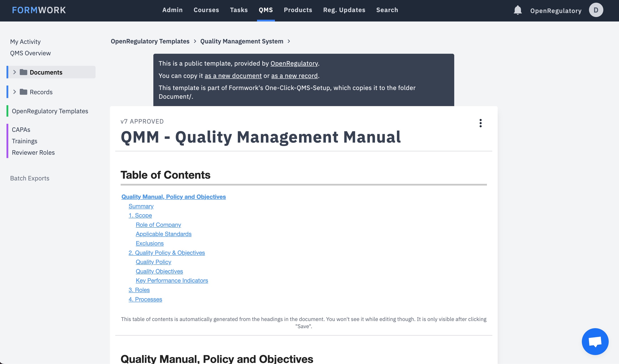Viewport: 619px width, 364px height.
Task: Click the OpenRegulatory account name
Action: pos(556,11)
